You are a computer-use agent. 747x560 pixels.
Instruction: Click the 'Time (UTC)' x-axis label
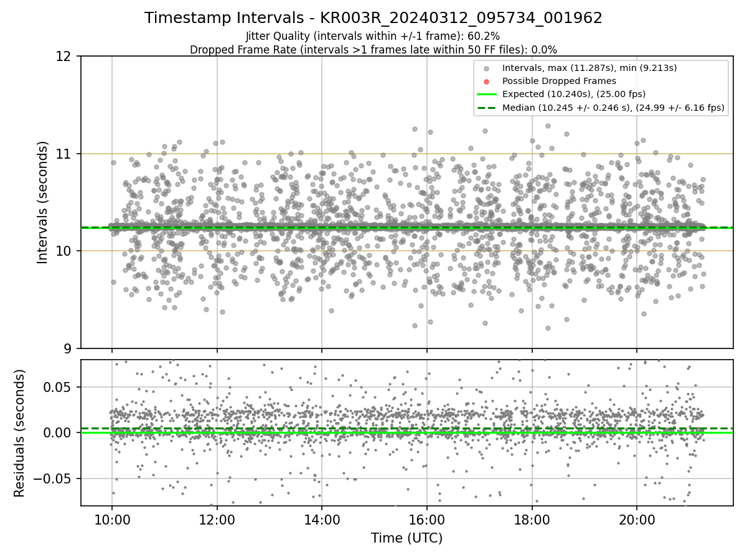(406, 538)
